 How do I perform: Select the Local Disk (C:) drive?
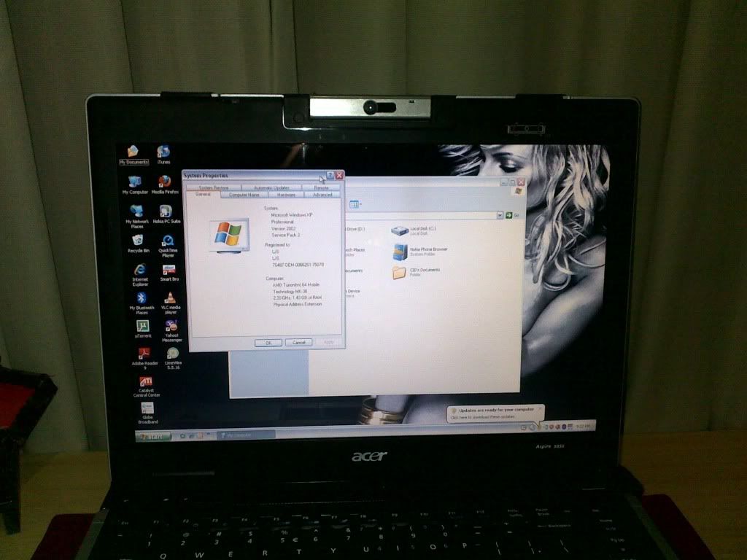click(399, 230)
